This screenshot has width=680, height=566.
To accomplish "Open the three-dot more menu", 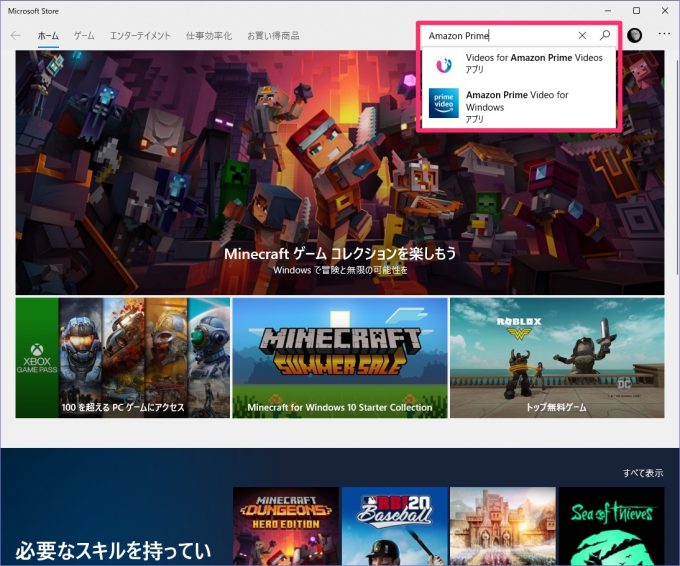I will (664, 34).
